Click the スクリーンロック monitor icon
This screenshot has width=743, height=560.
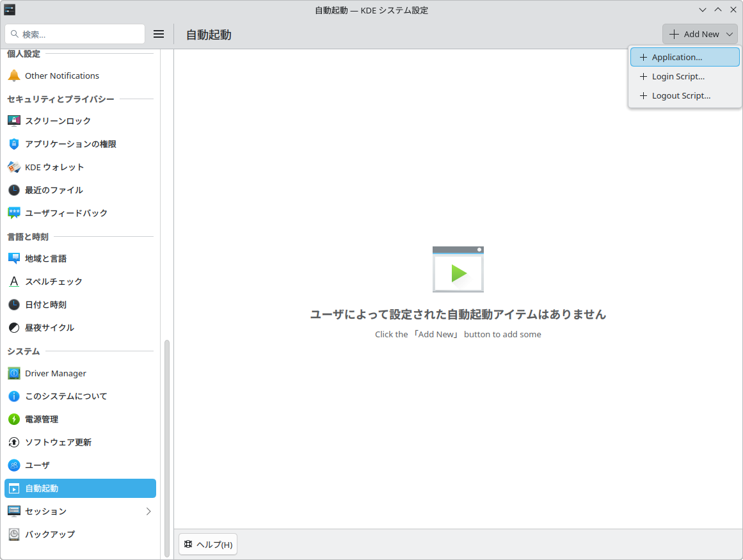(x=14, y=121)
